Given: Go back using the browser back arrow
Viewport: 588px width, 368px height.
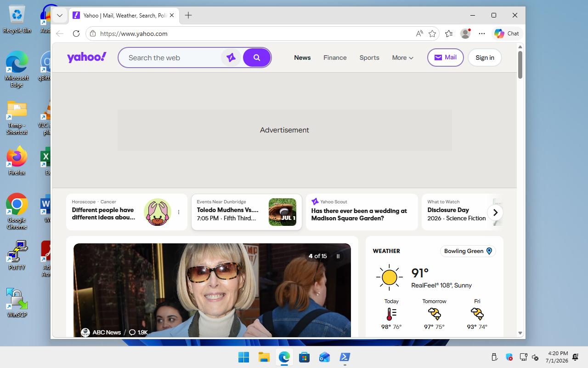Looking at the screenshot, I should tap(60, 34).
